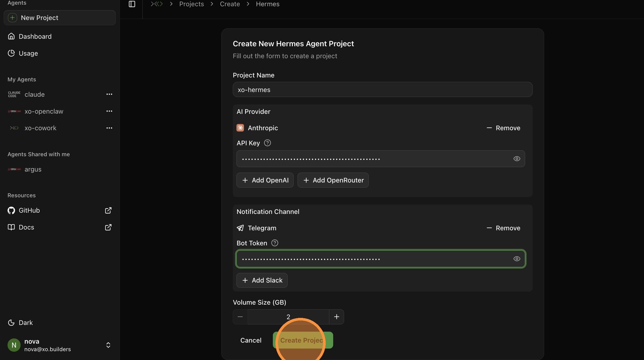
Task: Open options menu for claude agent
Action: [109, 94]
